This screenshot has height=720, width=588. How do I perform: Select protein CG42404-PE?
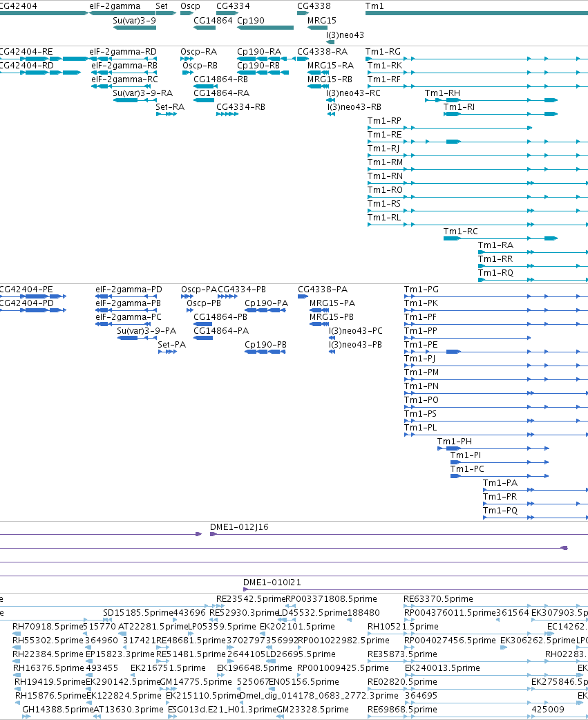pyautogui.click(x=26, y=290)
